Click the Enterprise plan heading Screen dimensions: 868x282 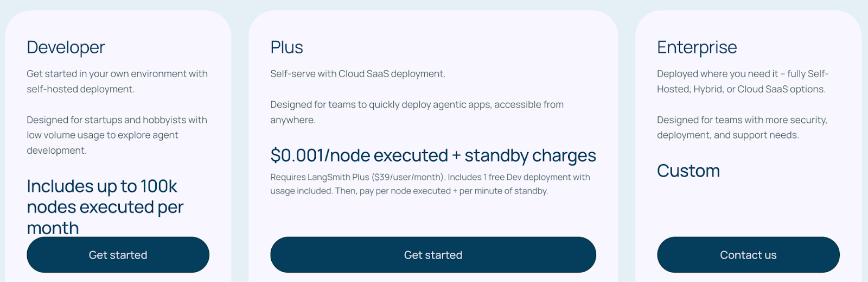tap(697, 47)
